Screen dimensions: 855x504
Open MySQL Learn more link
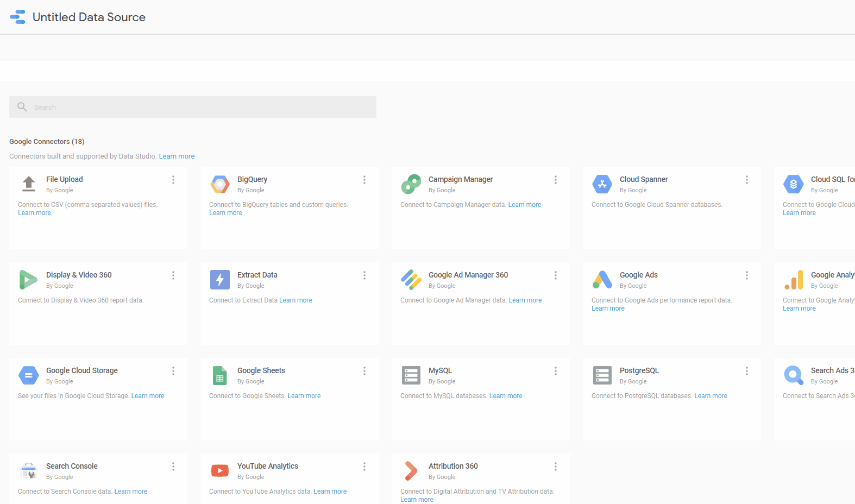[x=506, y=396]
